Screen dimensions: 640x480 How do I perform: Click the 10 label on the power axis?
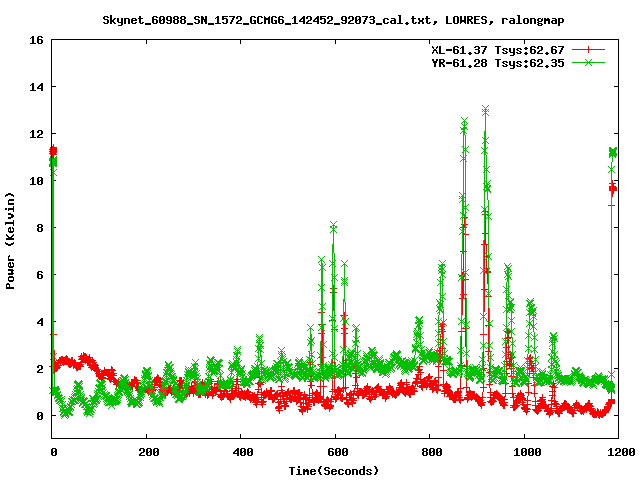coord(35,181)
